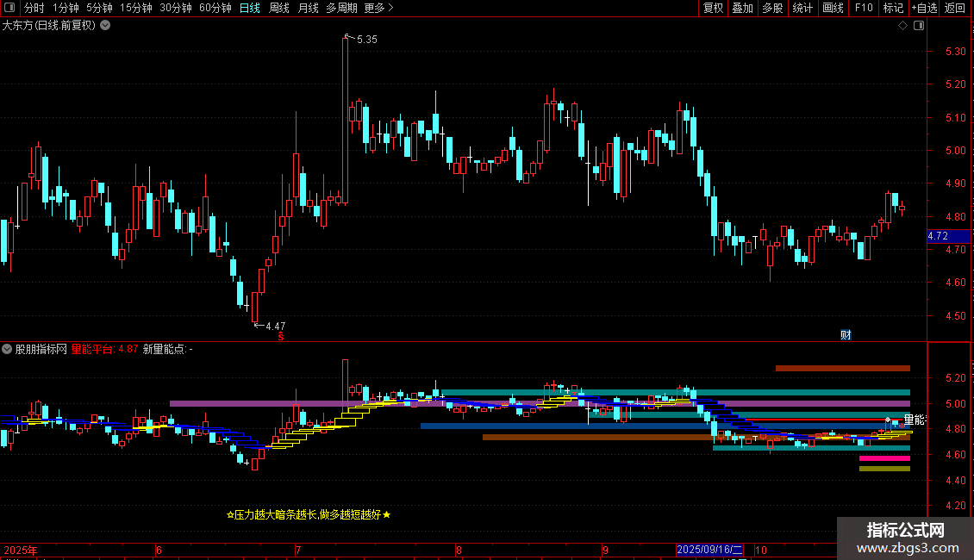
Task: Click the 财 financial marker icon
Action: (846, 334)
